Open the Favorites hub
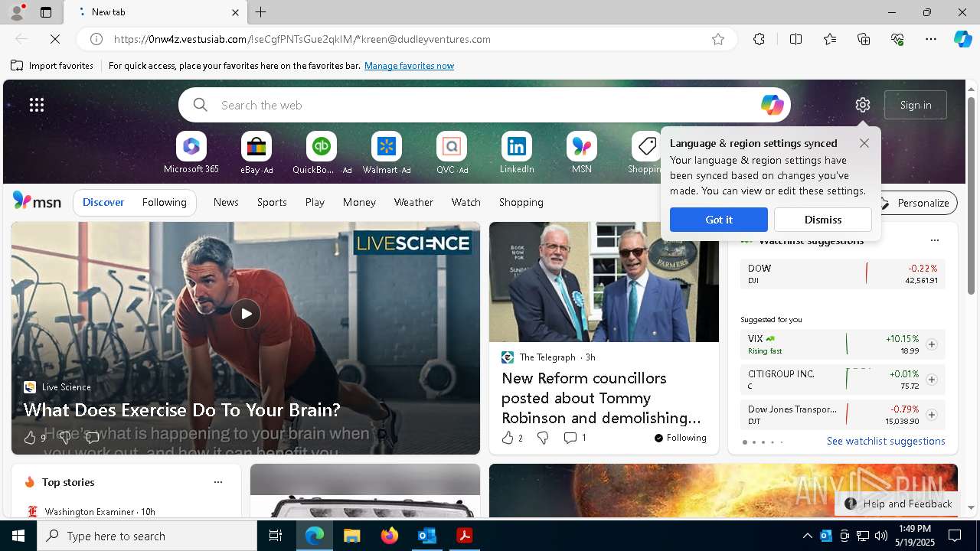 pyautogui.click(x=830, y=39)
